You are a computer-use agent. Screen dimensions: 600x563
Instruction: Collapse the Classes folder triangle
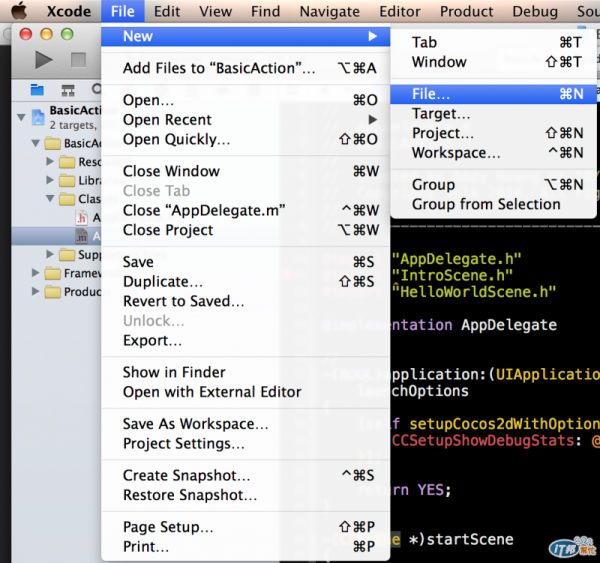tap(50, 198)
